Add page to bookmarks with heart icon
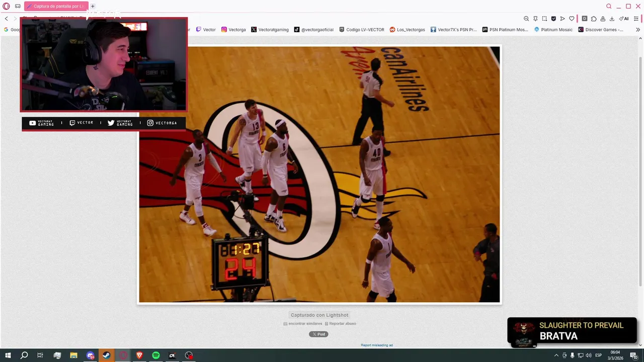Screen dimensions: 644x362 pos(572,19)
